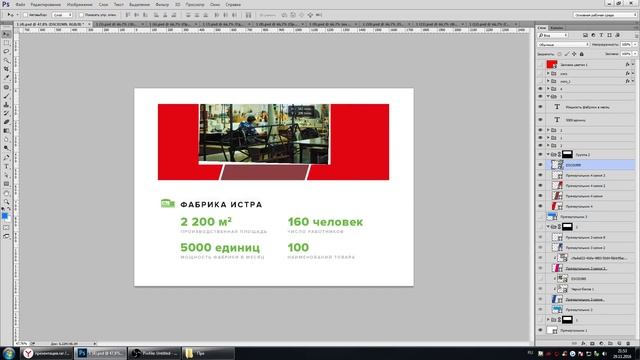Collapse the Группа 2 group
The height and width of the screenshot is (360, 640).
(x=548, y=155)
